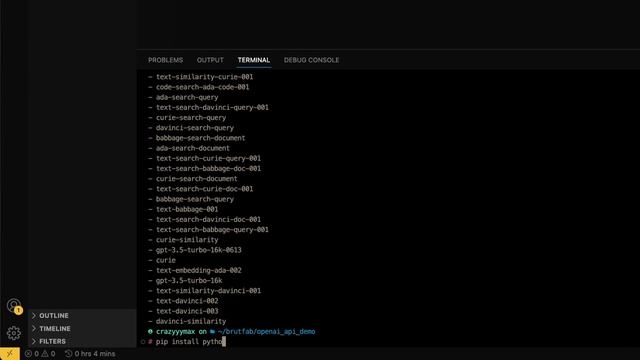The image size is (640, 360).
Task: Open the Manage settings gear
Action: (x=14, y=333)
